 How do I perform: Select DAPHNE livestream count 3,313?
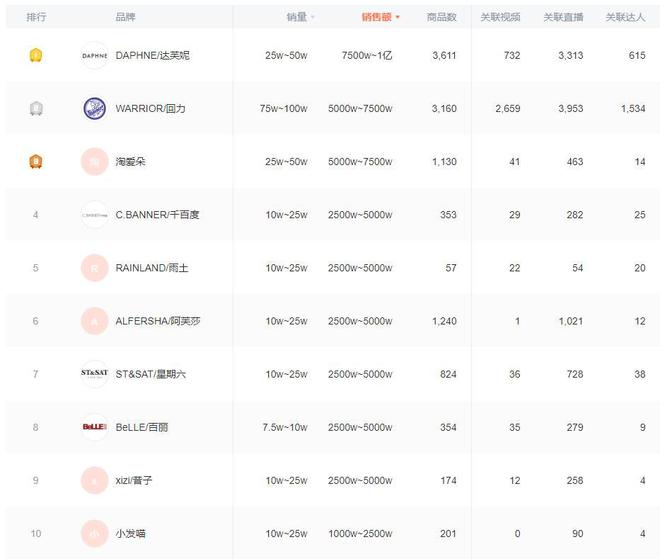[571, 55]
